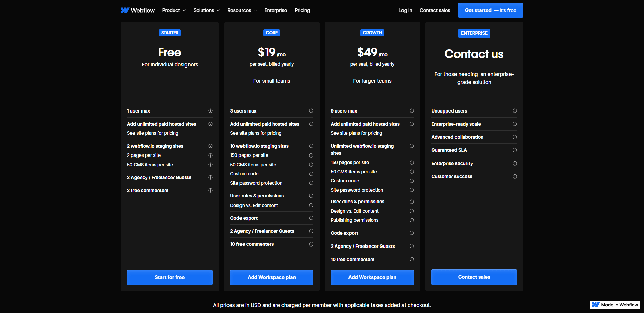Click info icon for Growth '150 pages per site'
This screenshot has width=644, height=313.
coord(412,163)
